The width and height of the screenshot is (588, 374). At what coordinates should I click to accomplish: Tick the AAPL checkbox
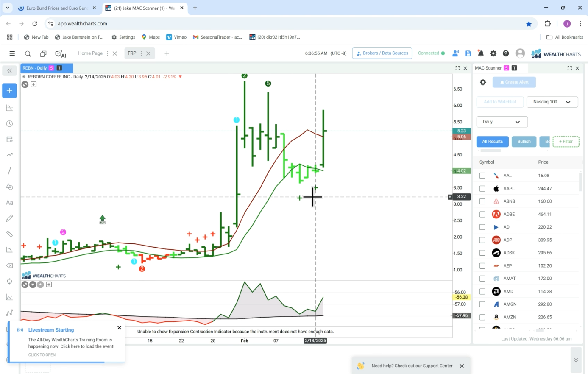pos(482,188)
